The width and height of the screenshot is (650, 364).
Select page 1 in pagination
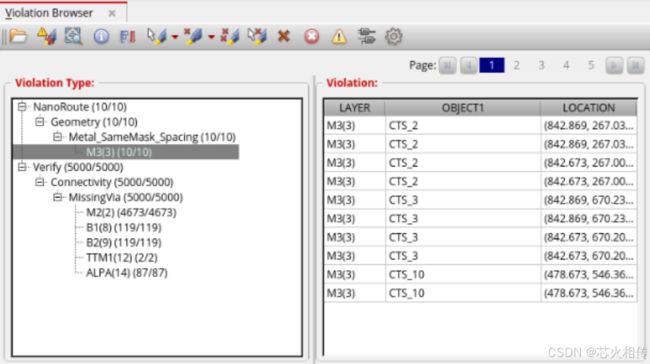492,65
